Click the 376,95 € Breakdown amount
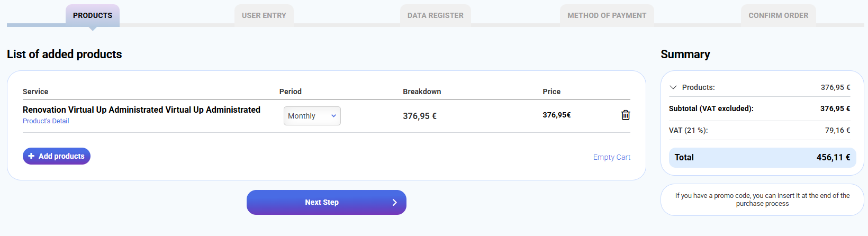 (x=419, y=116)
